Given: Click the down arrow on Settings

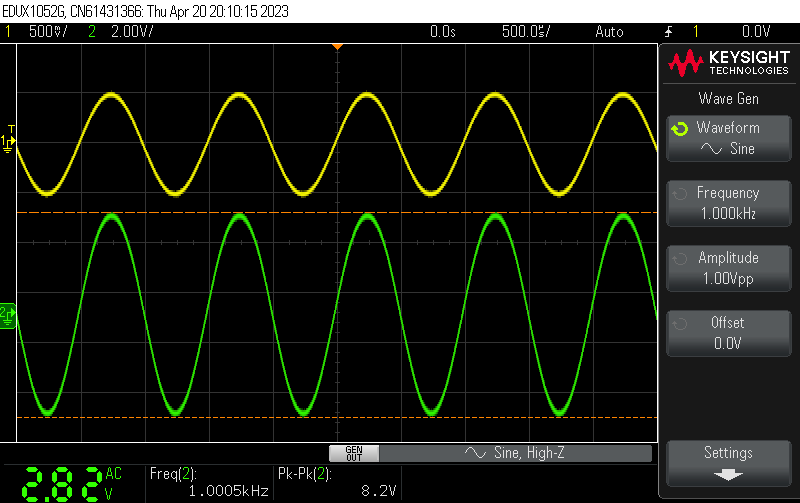Looking at the screenshot, I should 728,475.
